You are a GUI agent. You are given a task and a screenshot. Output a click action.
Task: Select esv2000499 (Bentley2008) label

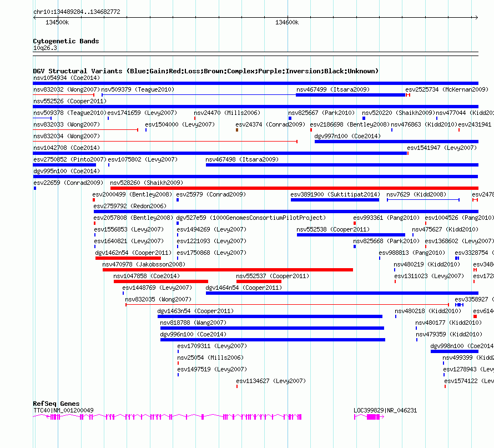click(132, 194)
